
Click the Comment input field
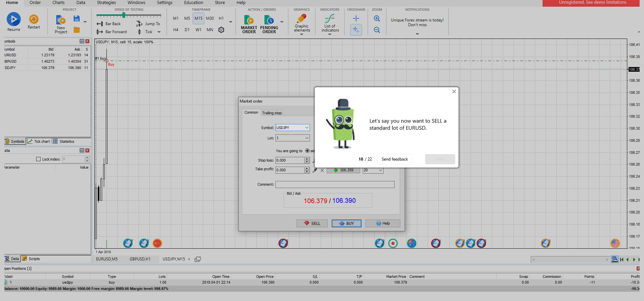point(335,184)
